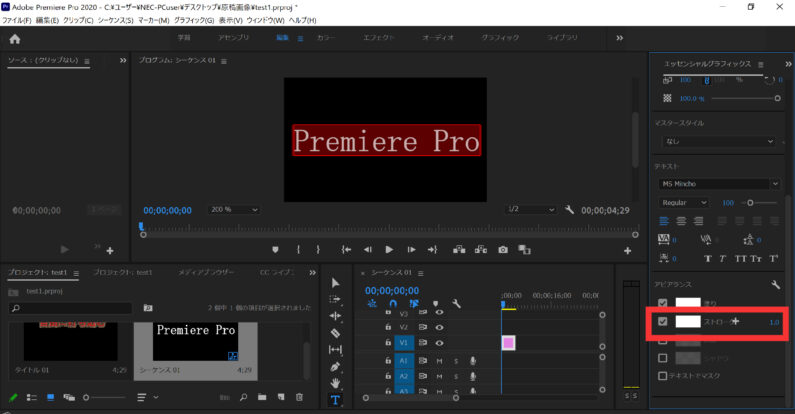Click the Home icon
The width and height of the screenshot is (795, 414).
15,39
